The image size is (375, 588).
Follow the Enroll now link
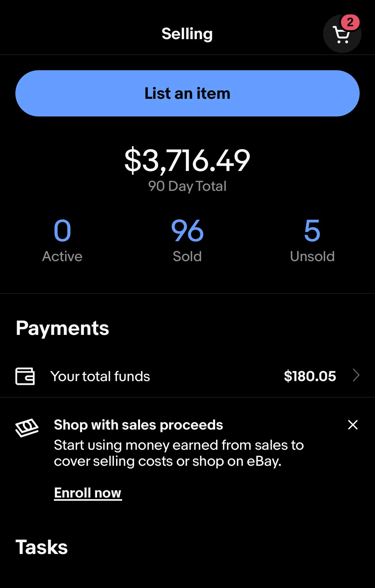click(x=88, y=493)
